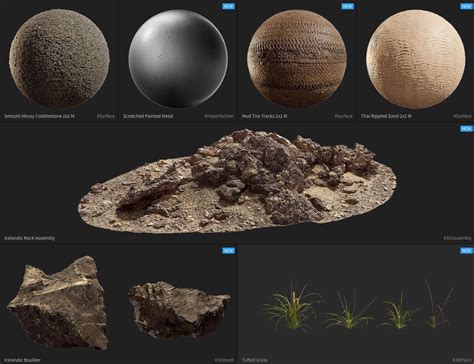Click the NEW badge on Scratched Painted Metal

click(228, 6)
